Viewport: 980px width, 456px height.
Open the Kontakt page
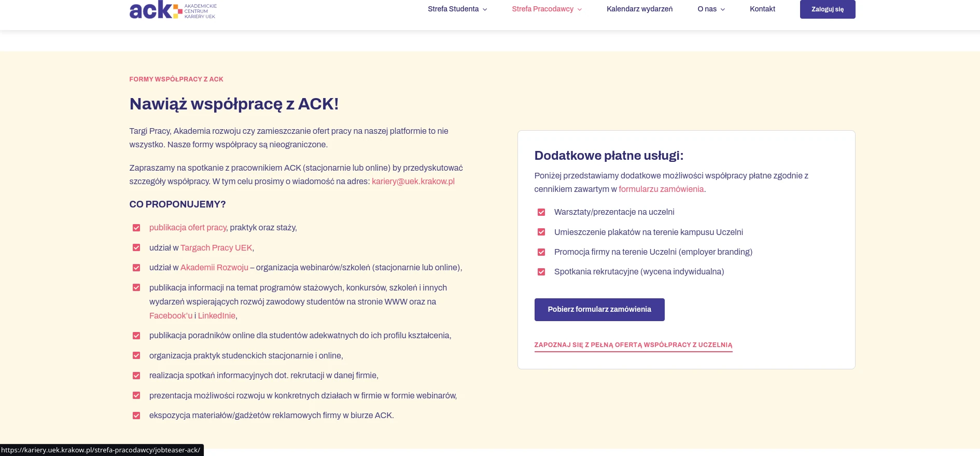click(x=762, y=9)
